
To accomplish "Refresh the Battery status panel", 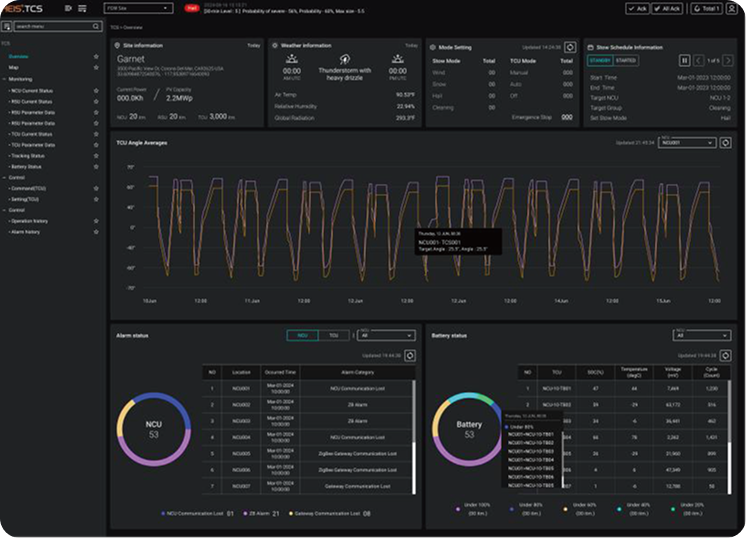I will pyautogui.click(x=725, y=355).
